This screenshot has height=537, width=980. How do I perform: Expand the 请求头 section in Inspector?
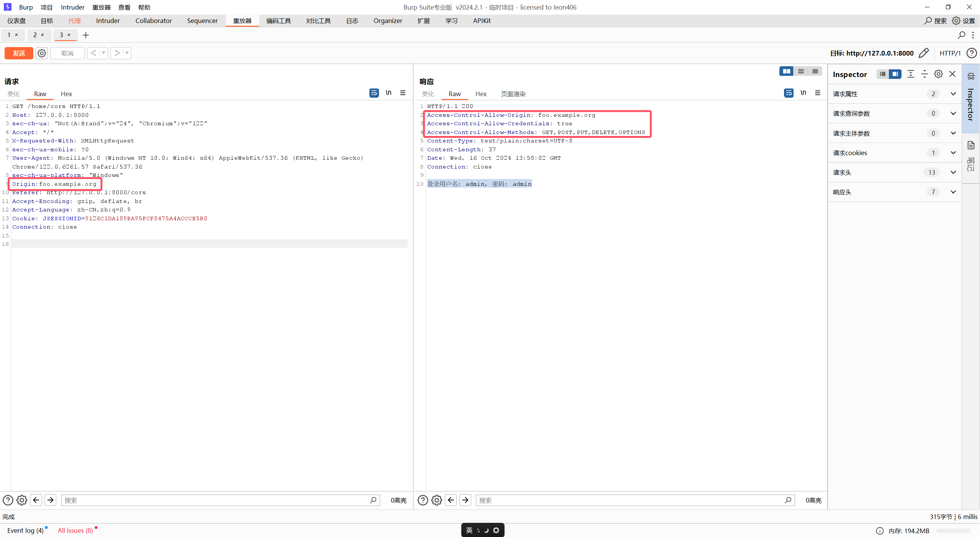coord(953,172)
